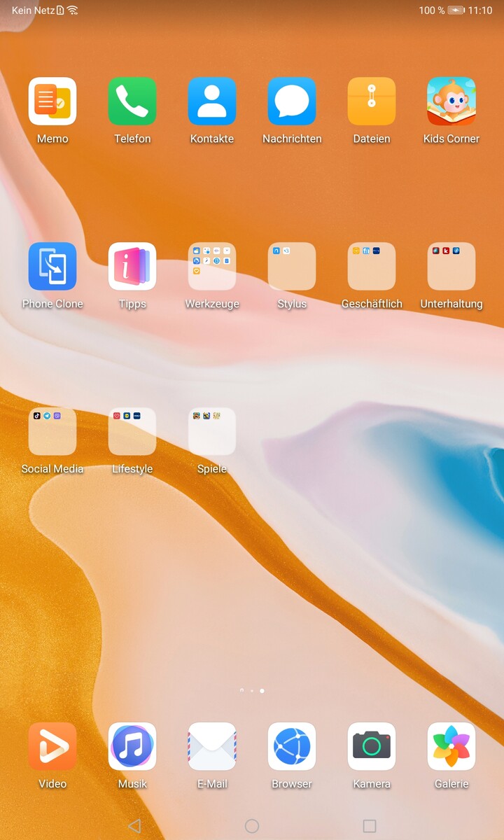The width and height of the screenshot is (504, 840).
Task: Tap the Wi-Fi status icon
Action: click(x=72, y=10)
